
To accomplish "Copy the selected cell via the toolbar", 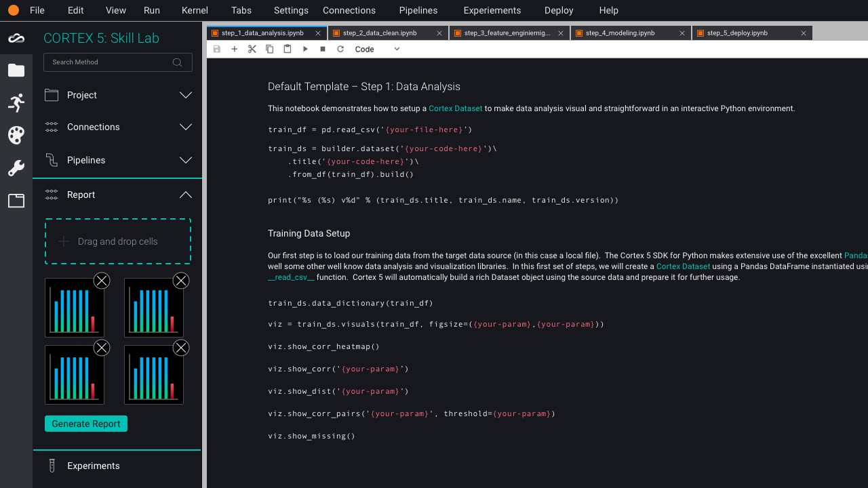I will point(270,49).
